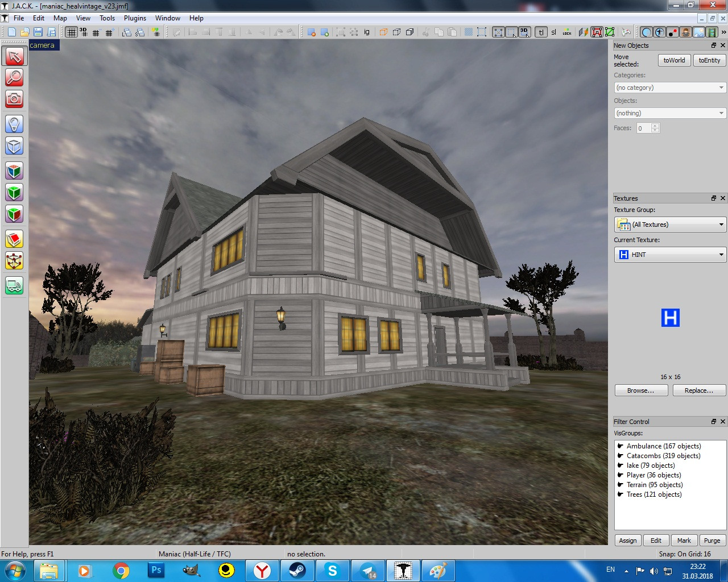Click the green cordon edit icon
The width and height of the screenshot is (728, 582).
pos(610,32)
